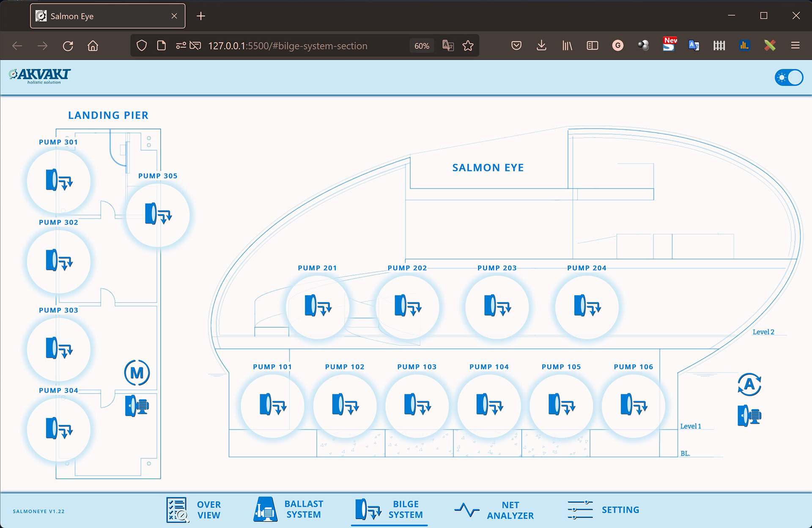Viewport: 812px width, 528px height.
Task: Click the AKVAKT holistic solution logo
Action: click(x=40, y=76)
